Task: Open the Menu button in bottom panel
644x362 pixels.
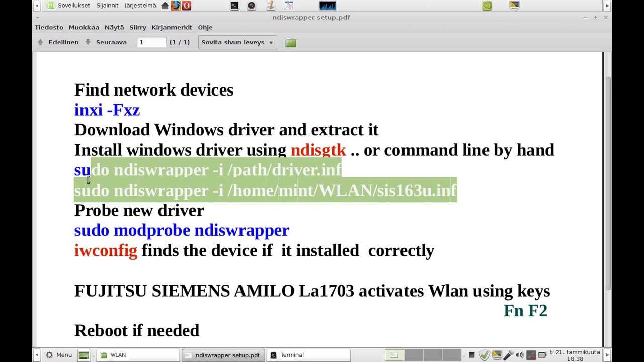Action: 59,355
